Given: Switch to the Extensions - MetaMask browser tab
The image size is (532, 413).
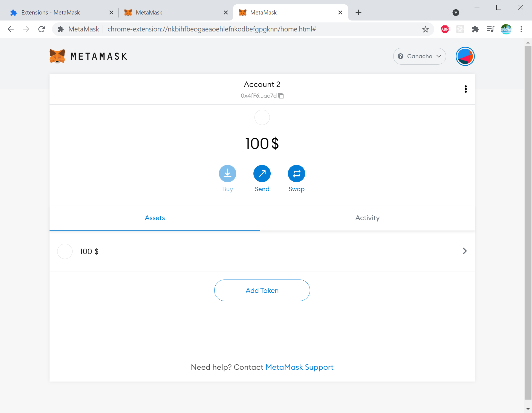Looking at the screenshot, I should click(x=51, y=13).
